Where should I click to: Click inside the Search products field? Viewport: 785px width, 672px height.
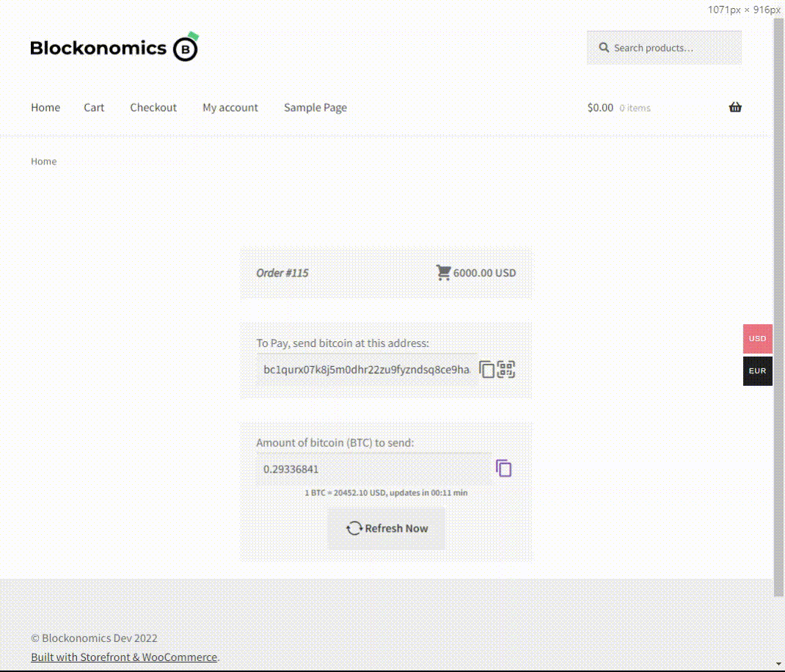coord(664,48)
